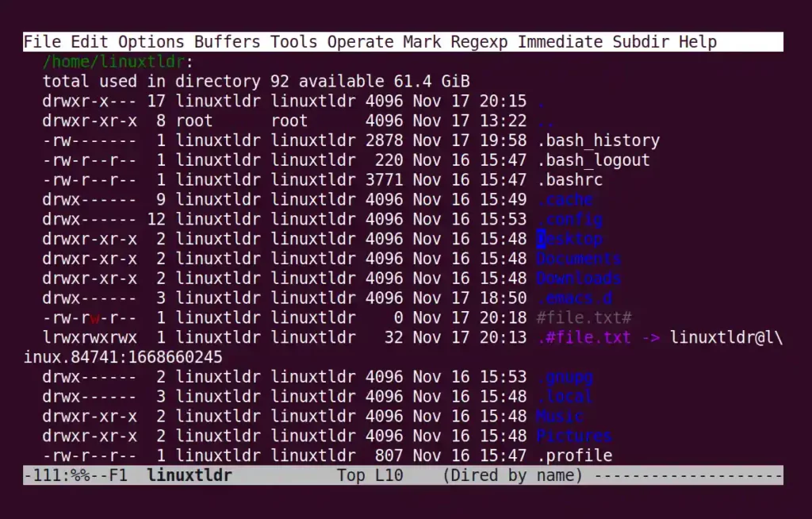The width and height of the screenshot is (812, 519).
Task: Open the .gnupg directory
Action: [x=565, y=377]
